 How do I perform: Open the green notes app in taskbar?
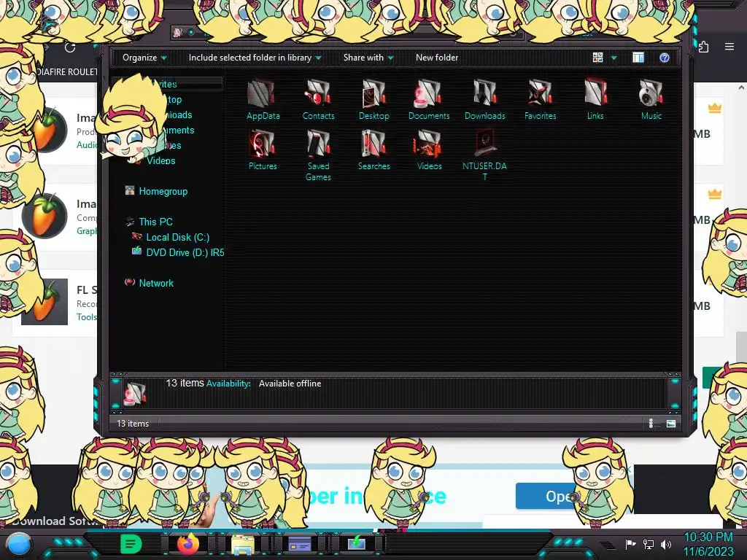[131, 544]
